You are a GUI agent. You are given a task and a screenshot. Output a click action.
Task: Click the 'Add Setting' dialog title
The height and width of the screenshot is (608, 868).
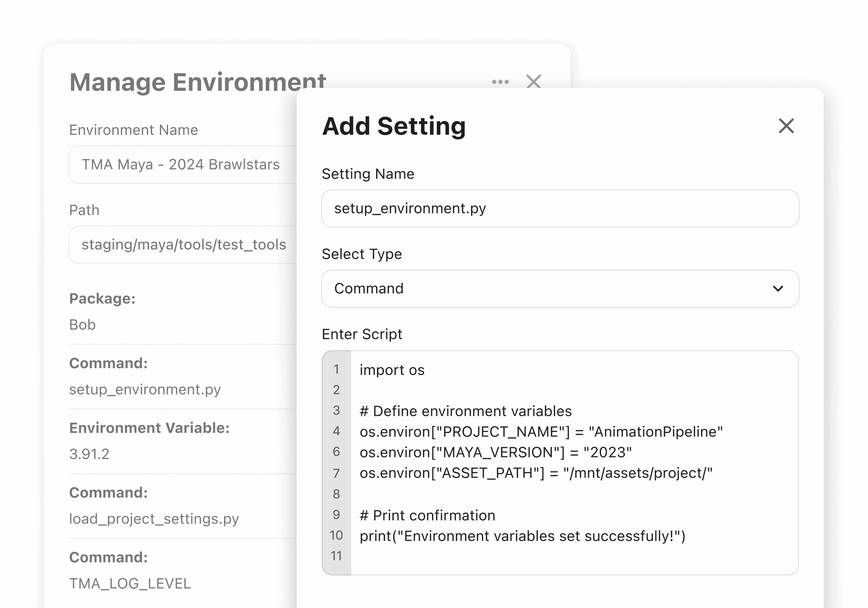click(x=394, y=127)
